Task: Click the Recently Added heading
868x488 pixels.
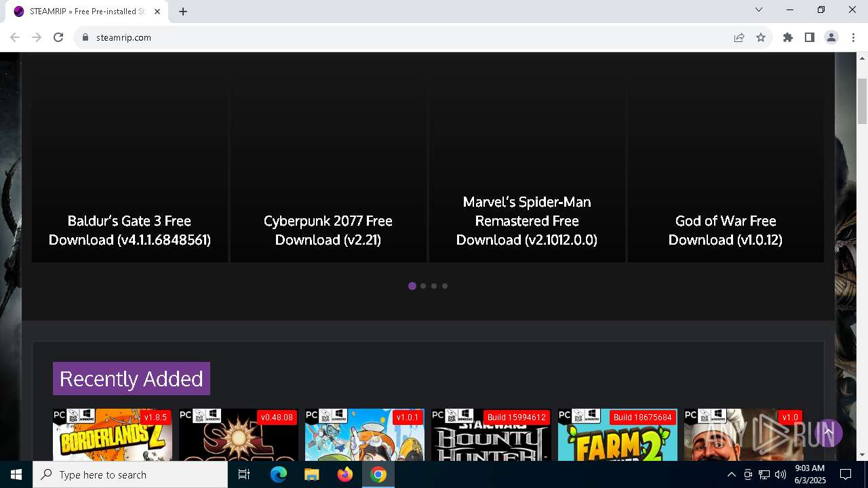Action: point(132,378)
